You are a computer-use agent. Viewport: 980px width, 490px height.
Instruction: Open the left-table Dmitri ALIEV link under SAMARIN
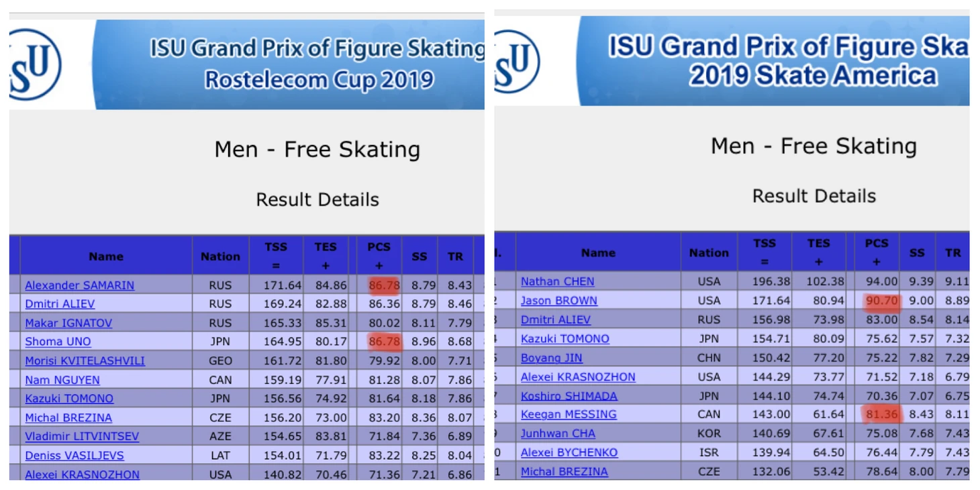point(60,304)
